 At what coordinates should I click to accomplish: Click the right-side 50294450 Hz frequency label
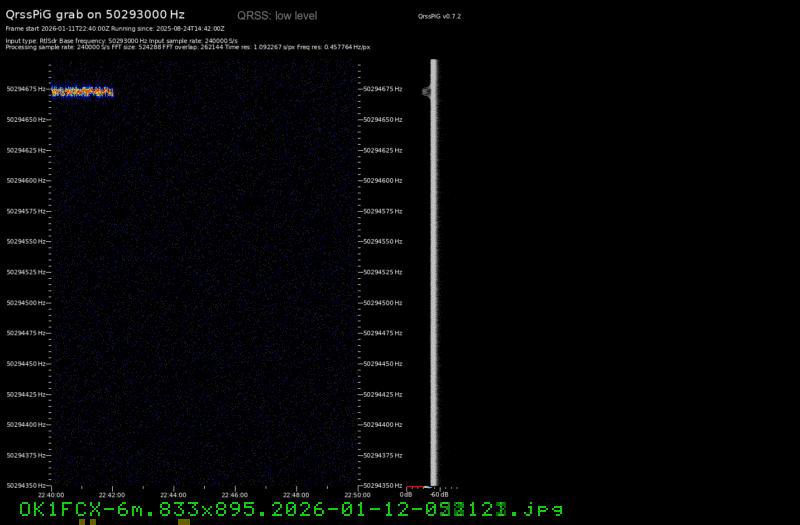pyautogui.click(x=384, y=364)
